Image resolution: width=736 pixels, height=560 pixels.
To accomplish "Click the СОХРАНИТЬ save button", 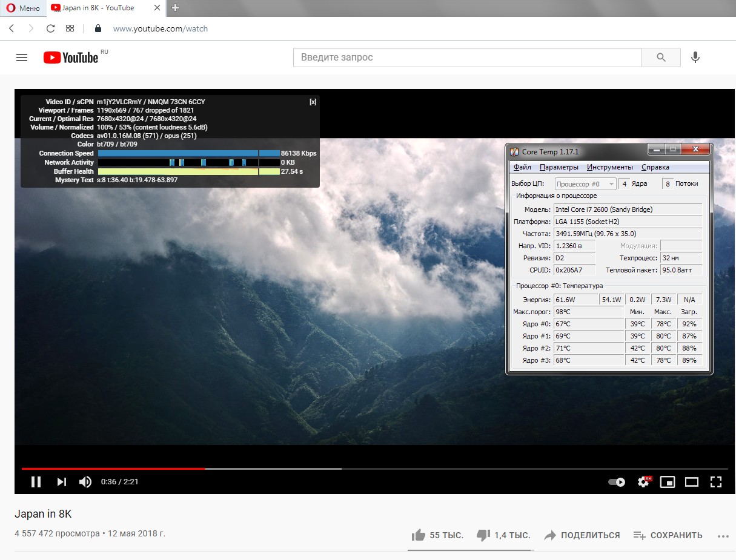I will coord(668,535).
